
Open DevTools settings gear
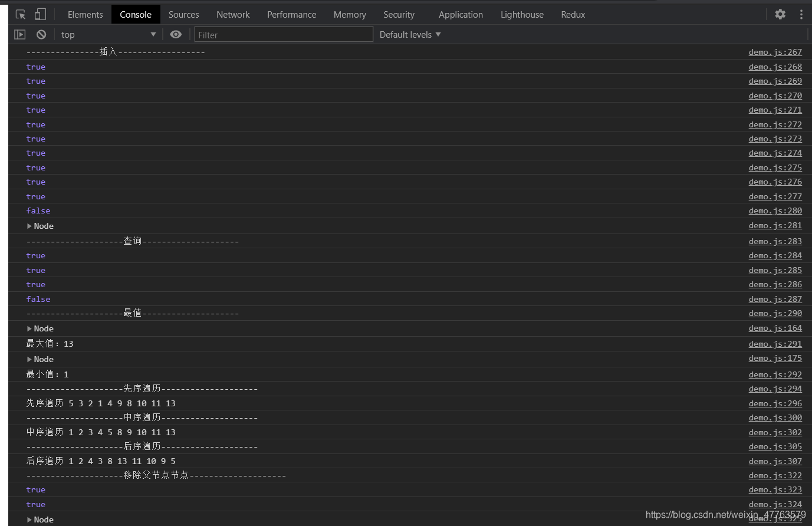tap(780, 14)
